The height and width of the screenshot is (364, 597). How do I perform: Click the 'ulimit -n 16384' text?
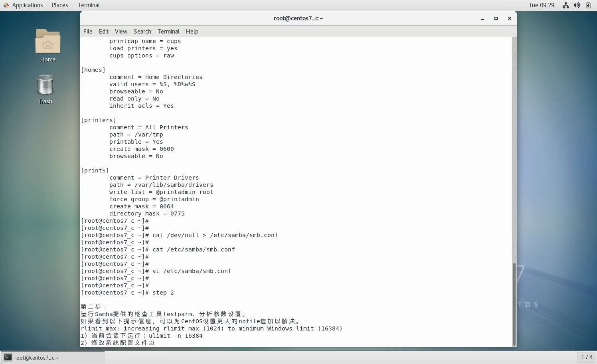[176, 336]
